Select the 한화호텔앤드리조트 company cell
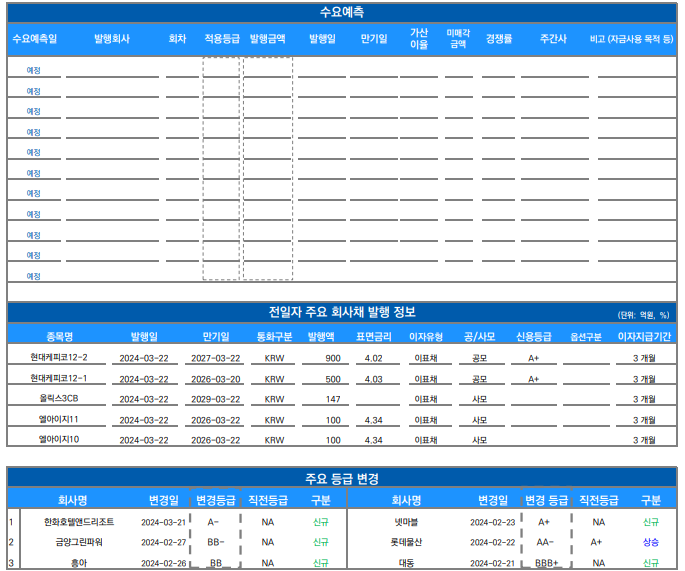685x571 pixels. [79, 522]
